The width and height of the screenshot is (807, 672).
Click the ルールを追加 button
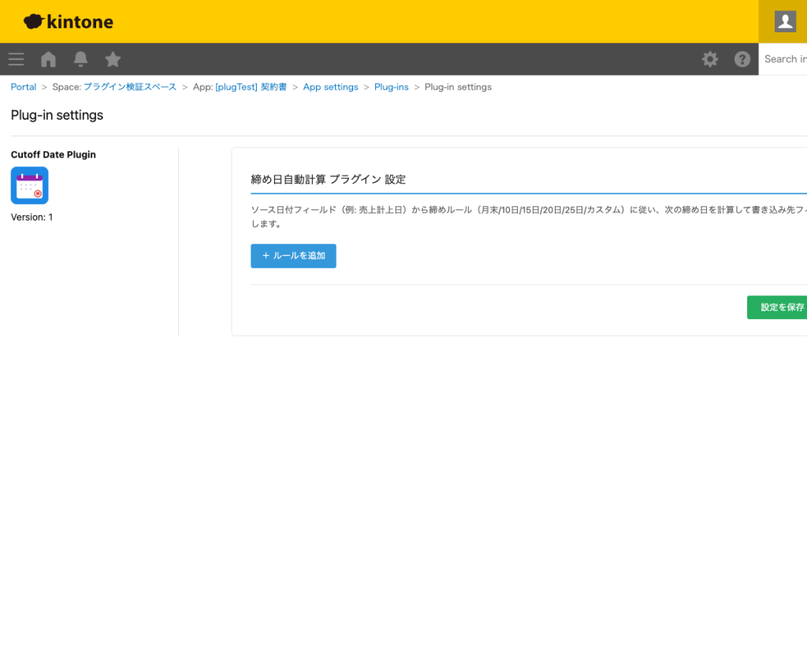pos(293,256)
